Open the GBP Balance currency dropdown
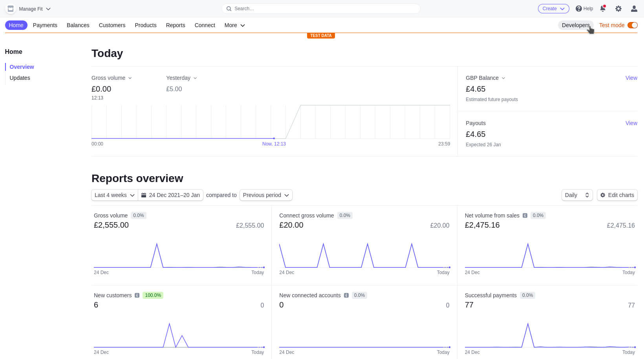This screenshot has width=644, height=359. click(x=485, y=78)
